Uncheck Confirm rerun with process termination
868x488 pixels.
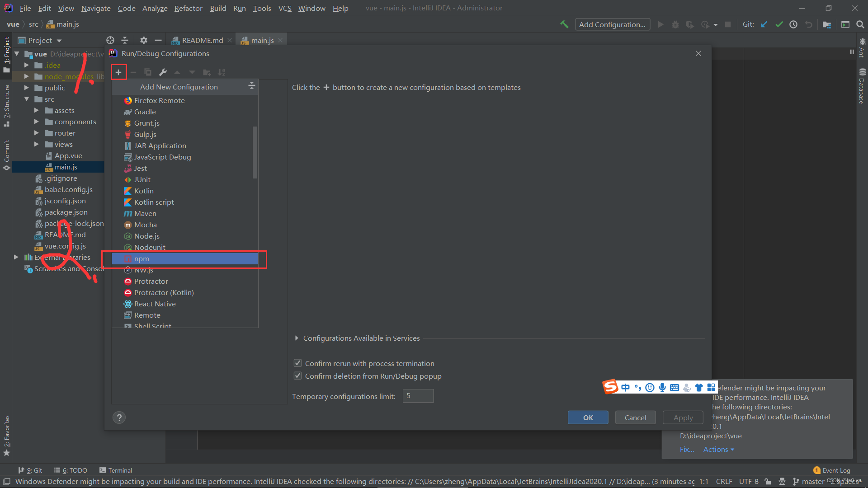click(297, 363)
